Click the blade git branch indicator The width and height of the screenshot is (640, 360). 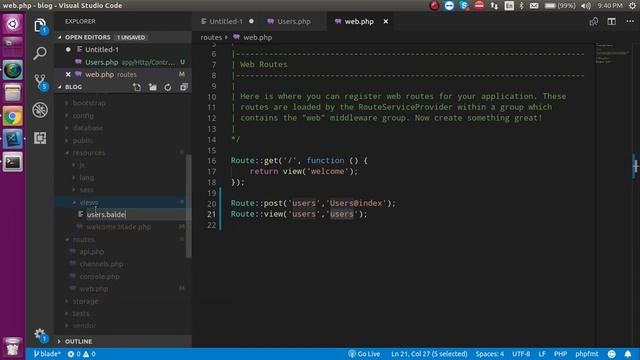click(x=47, y=354)
